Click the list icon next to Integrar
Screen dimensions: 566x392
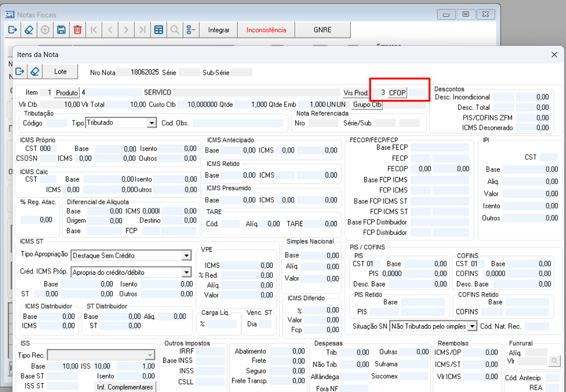pyautogui.click(x=191, y=30)
